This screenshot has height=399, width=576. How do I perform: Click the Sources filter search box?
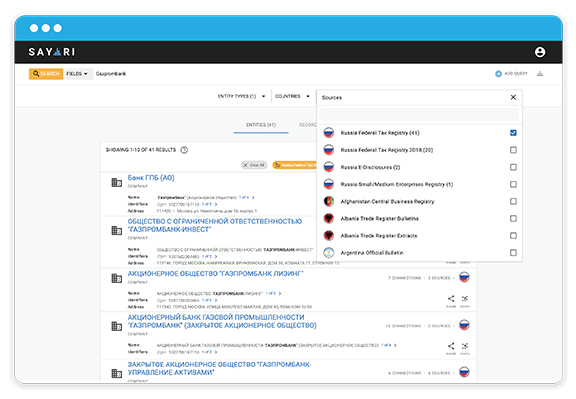point(419,114)
